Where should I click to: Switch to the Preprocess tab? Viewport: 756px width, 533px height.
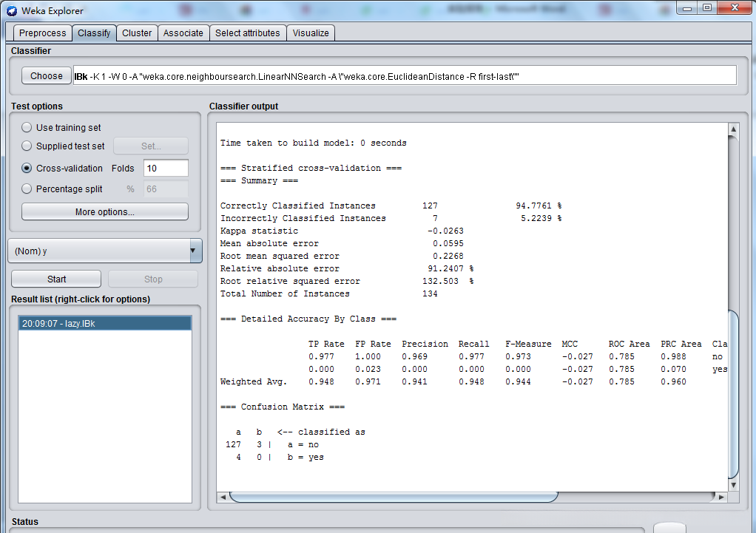42,33
